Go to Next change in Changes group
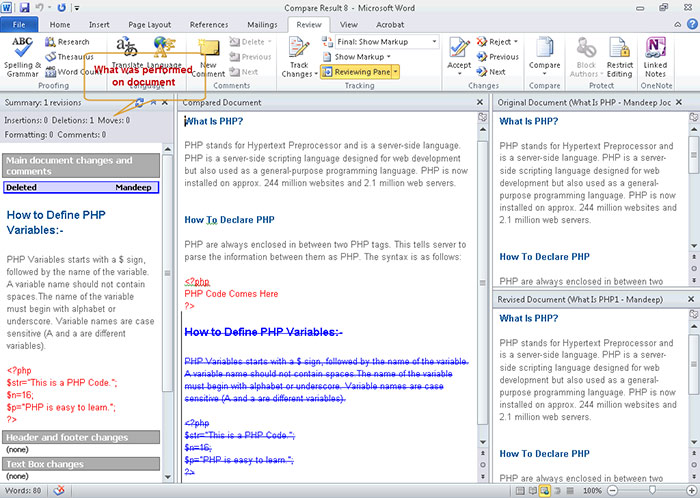This screenshot has height=498, width=700. (x=491, y=72)
